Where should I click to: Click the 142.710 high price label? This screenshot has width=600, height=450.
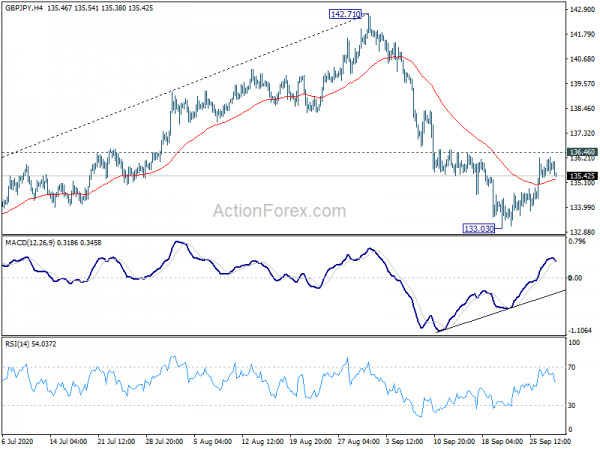point(345,15)
